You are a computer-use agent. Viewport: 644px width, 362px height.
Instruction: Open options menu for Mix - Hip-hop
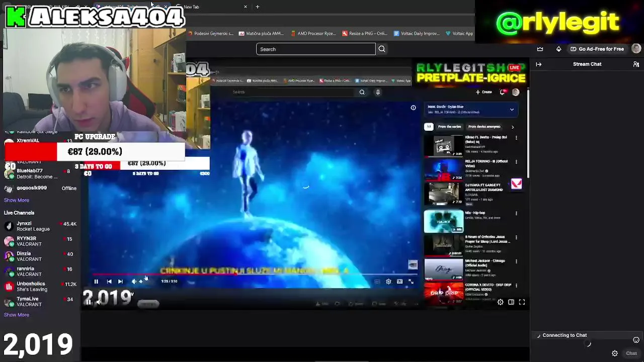click(516, 213)
